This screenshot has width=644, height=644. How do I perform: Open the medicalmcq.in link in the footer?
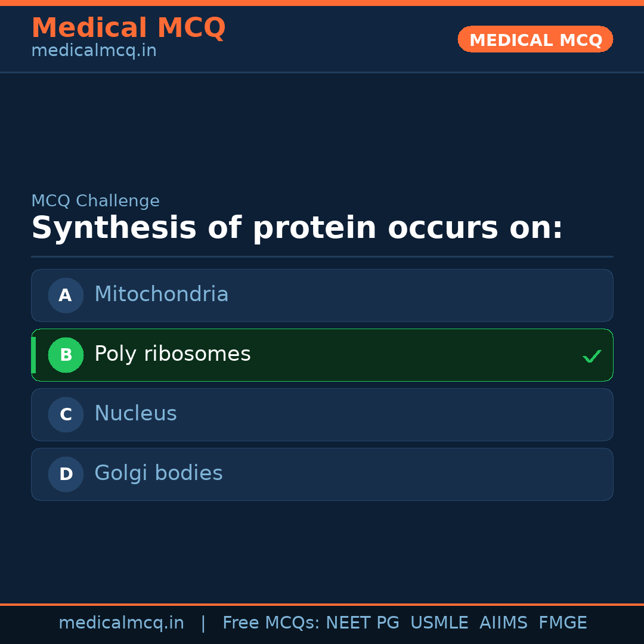121,623
